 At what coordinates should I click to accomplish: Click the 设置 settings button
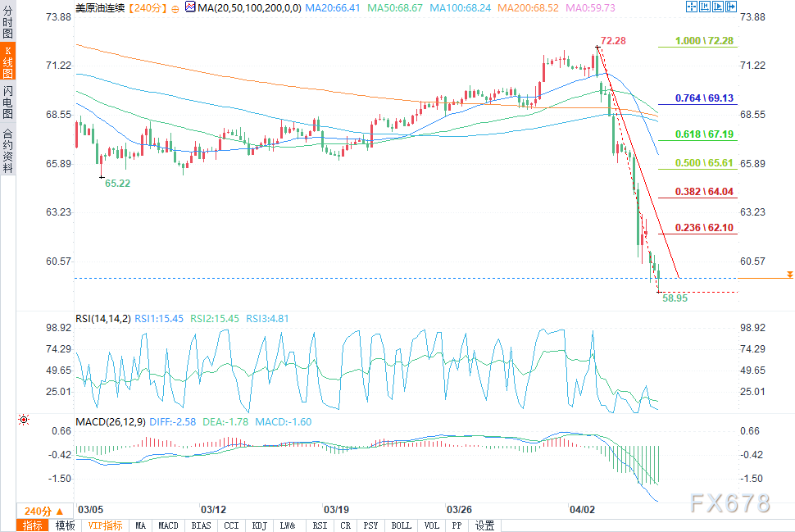pyautogui.click(x=484, y=525)
